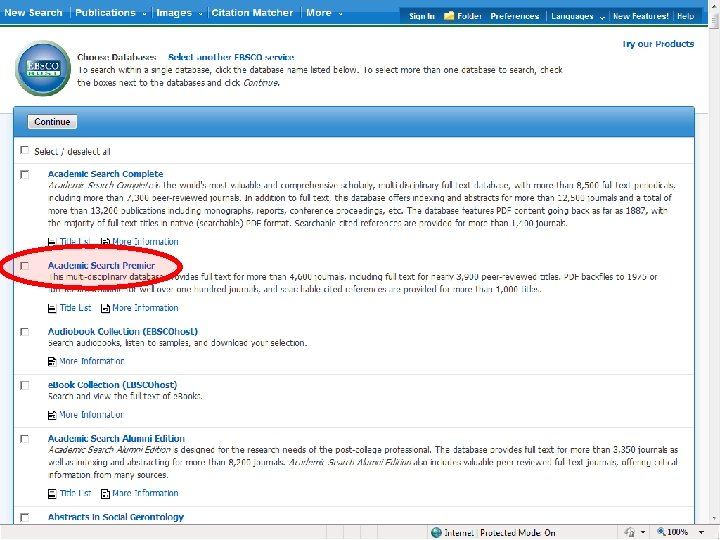Expand the More menu dropdown arrow
Image resolution: width=720 pixels, height=540 pixels.
340,14
